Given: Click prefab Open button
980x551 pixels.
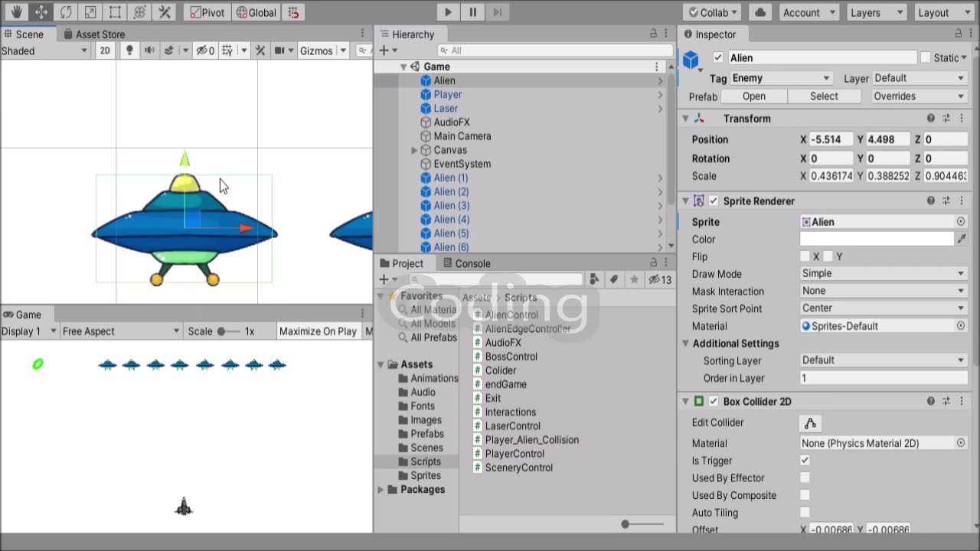Looking at the screenshot, I should [754, 96].
